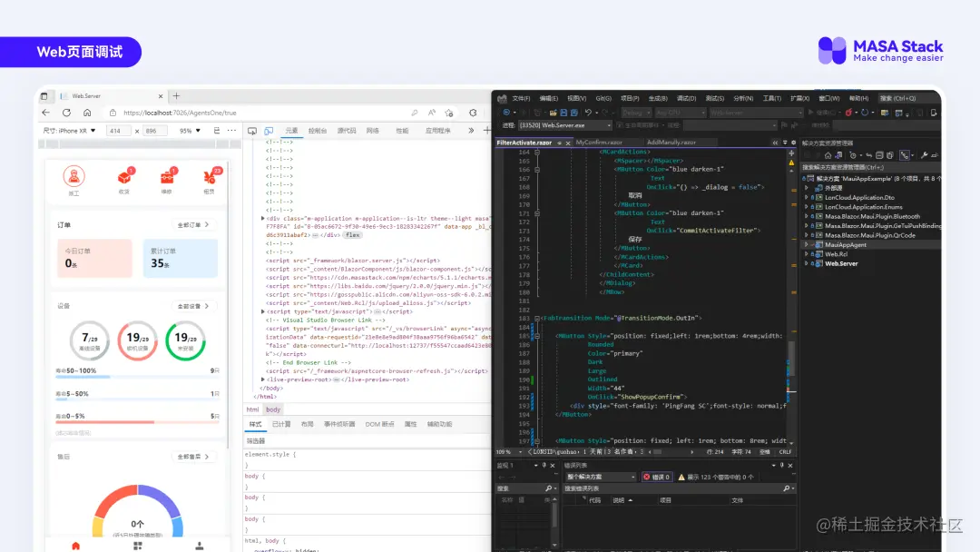Click Save All icon in Visual Studio toolbar
Viewport: 980px width, 552px height.
click(x=573, y=113)
